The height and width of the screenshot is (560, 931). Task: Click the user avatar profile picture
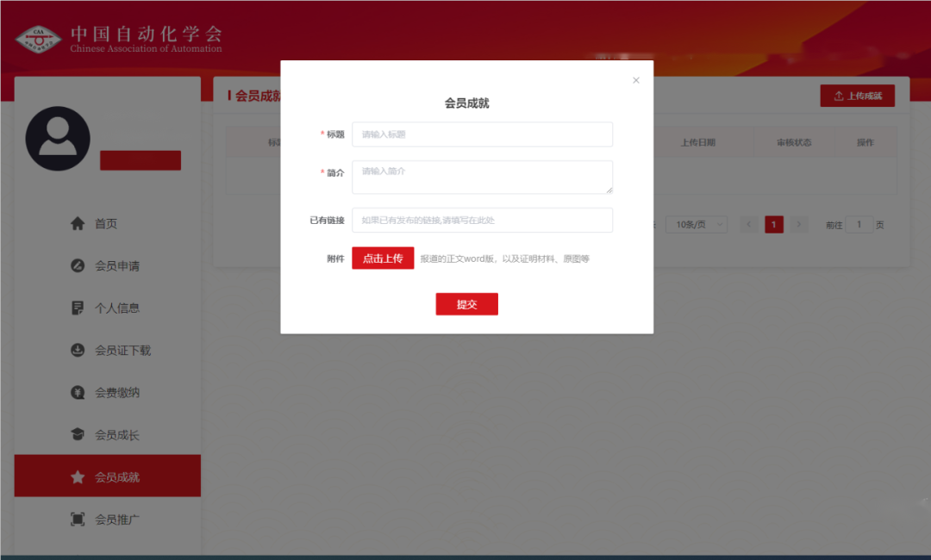(x=58, y=139)
